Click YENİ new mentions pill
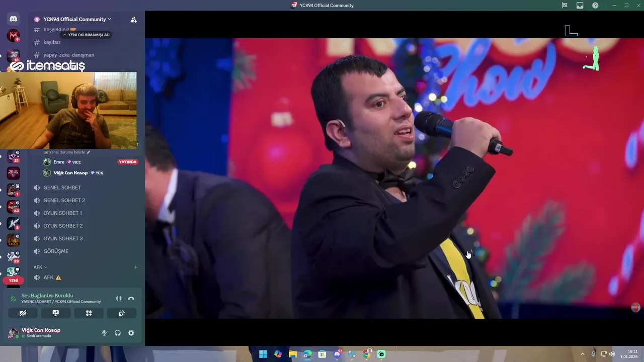Screen dimensions: 644x362 [x=13, y=281]
